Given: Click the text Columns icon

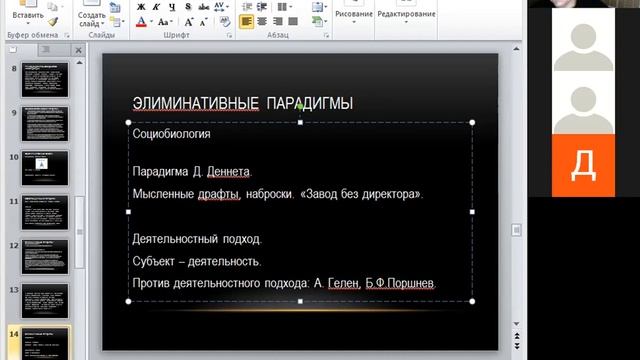Looking at the screenshot, I should [282, 7].
